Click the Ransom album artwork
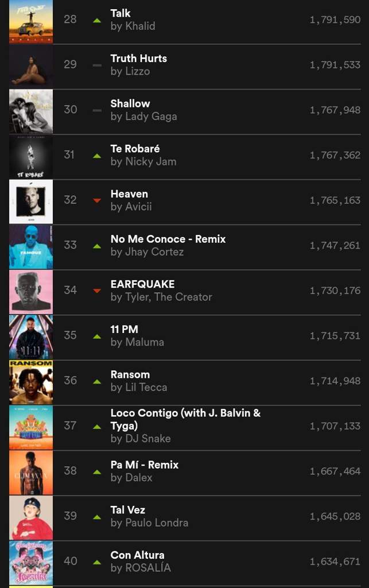Image resolution: width=369 pixels, height=588 pixels. (x=31, y=382)
